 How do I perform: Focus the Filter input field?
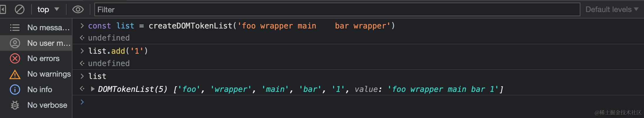click(337, 10)
